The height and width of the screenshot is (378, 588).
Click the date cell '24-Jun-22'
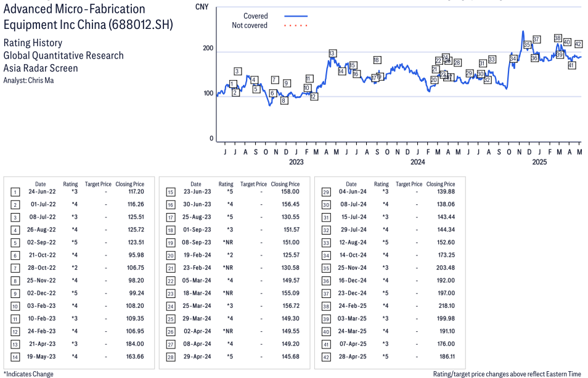coord(42,191)
